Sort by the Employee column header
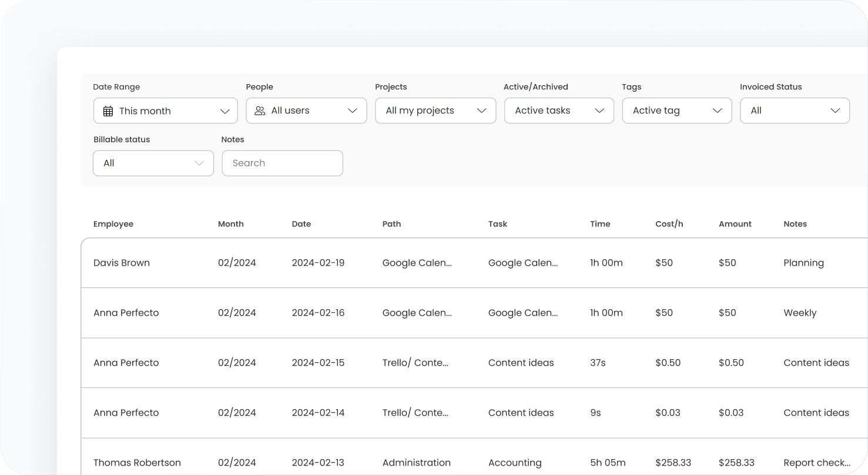This screenshot has width=868, height=475. [113, 224]
